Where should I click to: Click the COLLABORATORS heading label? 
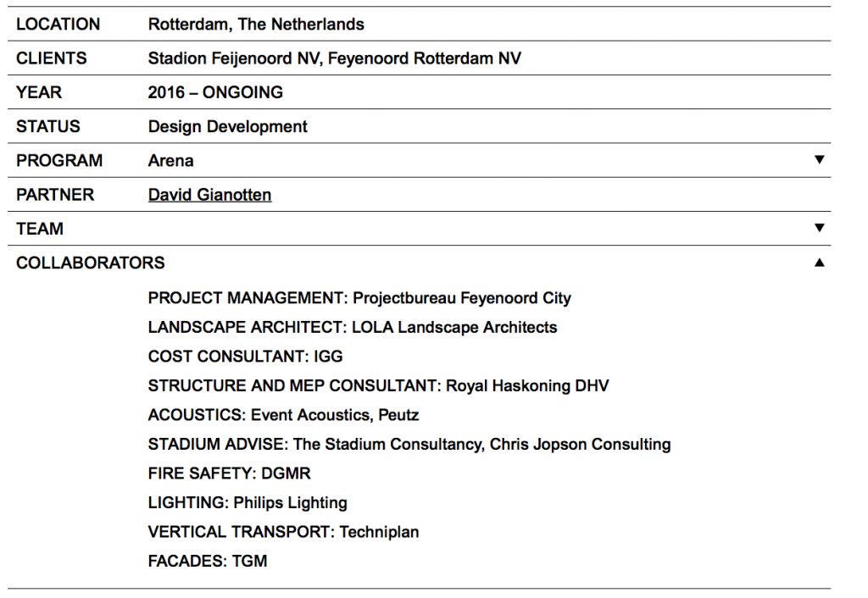[90, 263]
